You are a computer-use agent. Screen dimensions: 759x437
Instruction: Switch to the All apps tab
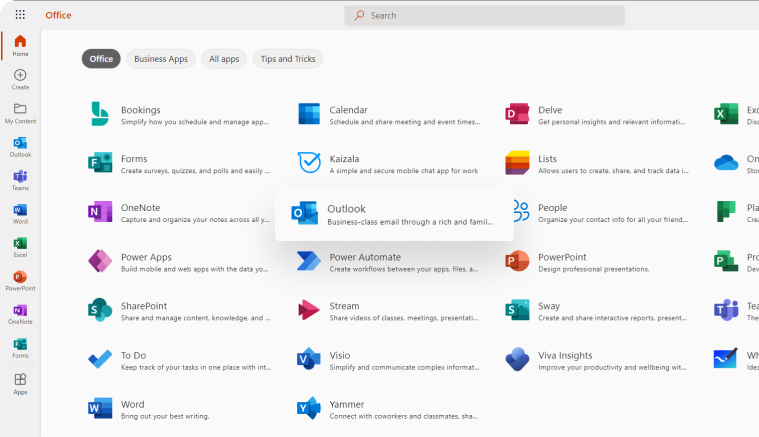(x=224, y=59)
